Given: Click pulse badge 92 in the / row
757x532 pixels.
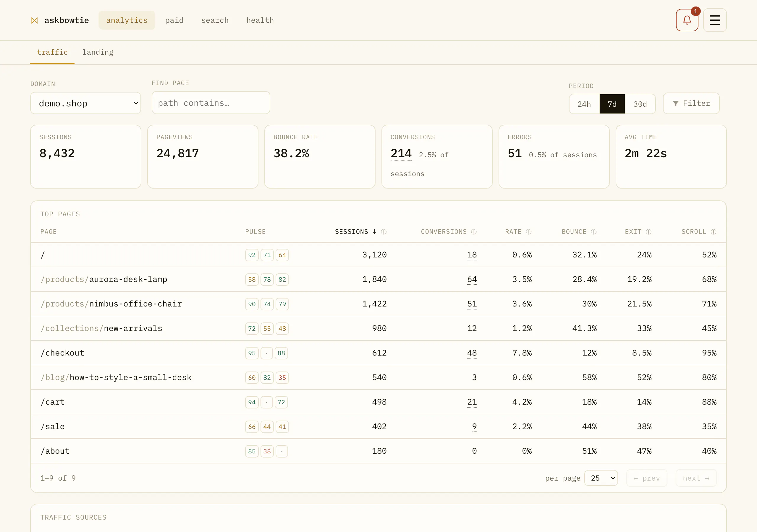Looking at the screenshot, I should coord(252,255).
